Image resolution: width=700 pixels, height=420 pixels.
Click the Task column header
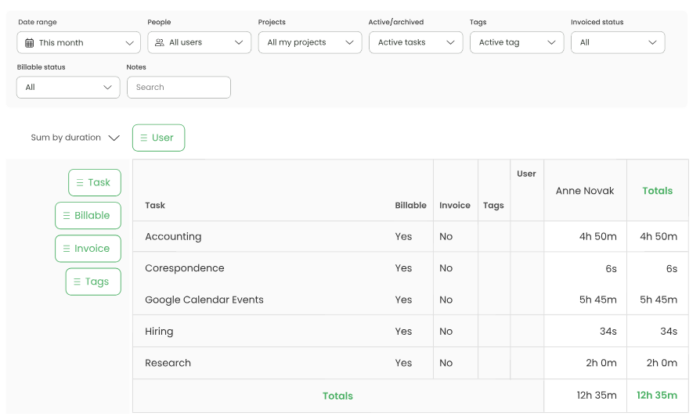[x=155, y=205]
